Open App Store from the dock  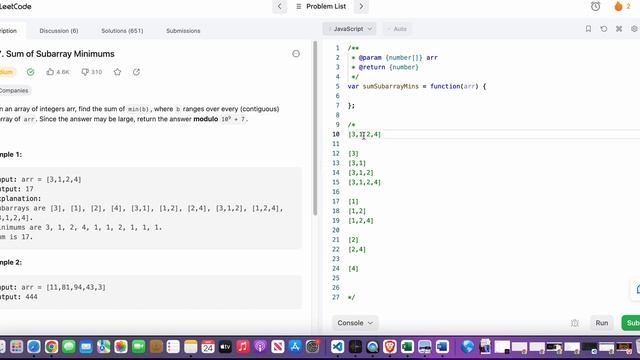[x=295, y=347]
